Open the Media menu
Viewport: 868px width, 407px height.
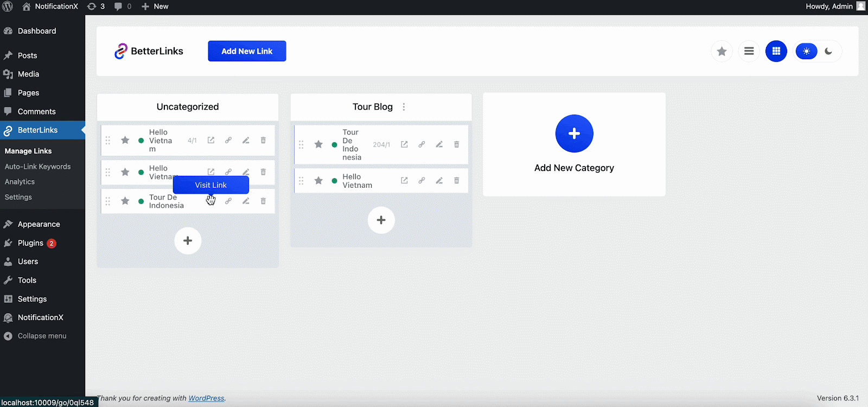pos(42,74)
